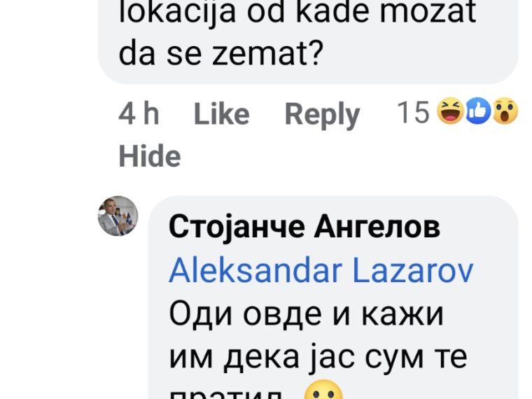Image resolution: width=532 pixels, height=399 pixels.
Task: Open the Стојанче Ангелов author name
Action: [x=304, y=227]
